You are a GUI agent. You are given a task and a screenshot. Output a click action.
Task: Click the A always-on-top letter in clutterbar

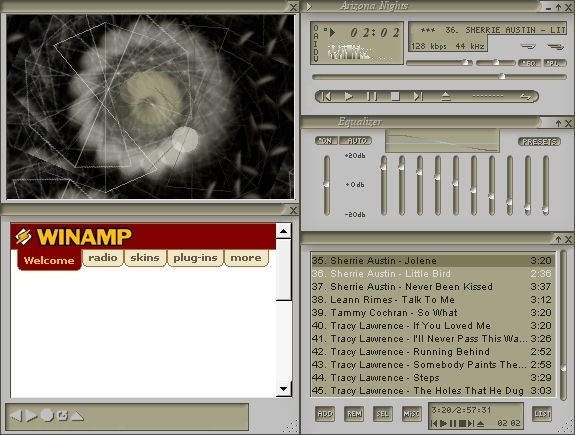tap(316, 36)
